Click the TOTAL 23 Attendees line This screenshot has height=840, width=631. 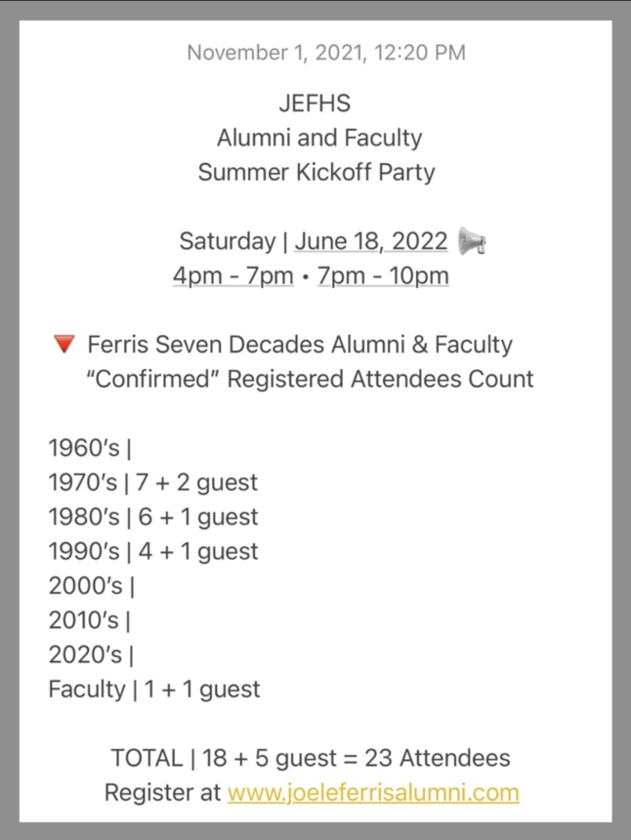click(311, 758)
